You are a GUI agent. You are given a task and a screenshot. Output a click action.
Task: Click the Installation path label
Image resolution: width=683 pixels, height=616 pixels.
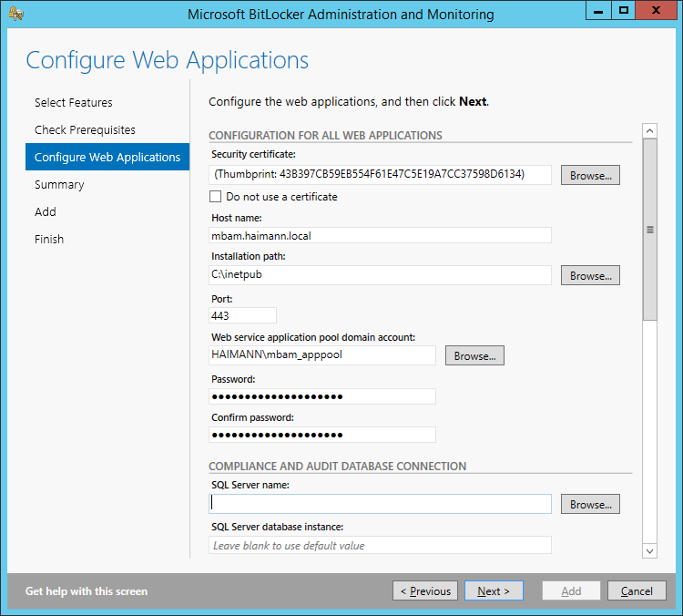[x=249, y=256]
